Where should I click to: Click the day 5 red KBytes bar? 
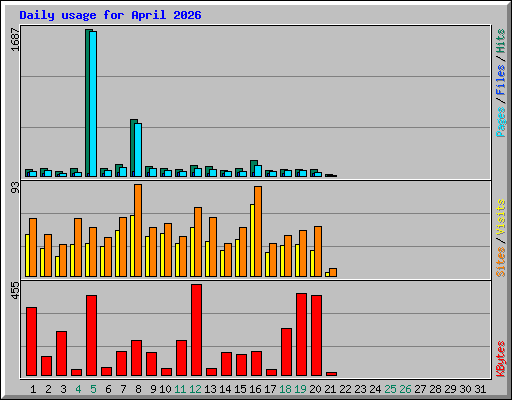91,335
